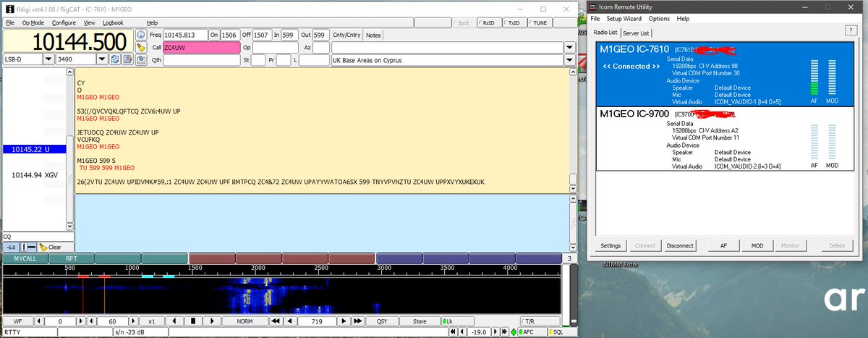Click the Store button
The width and height of the screenshot is (868, 338).
(420, 321)
